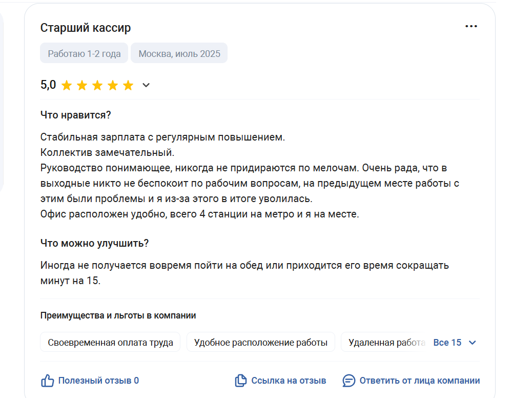
Task: Click Своевременная оплата труда benefit chip
Action: click(110, 342)
